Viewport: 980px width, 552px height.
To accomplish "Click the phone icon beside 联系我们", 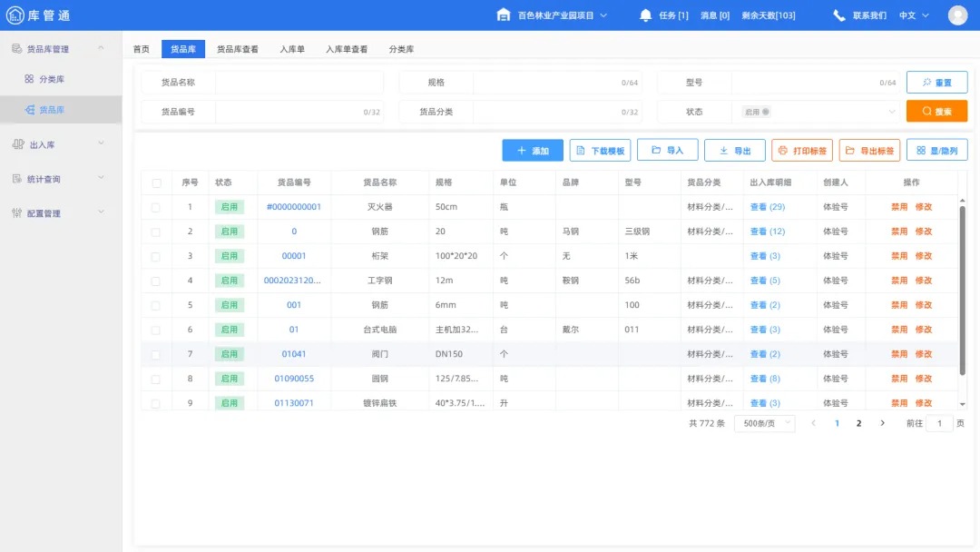I will 838,14.
